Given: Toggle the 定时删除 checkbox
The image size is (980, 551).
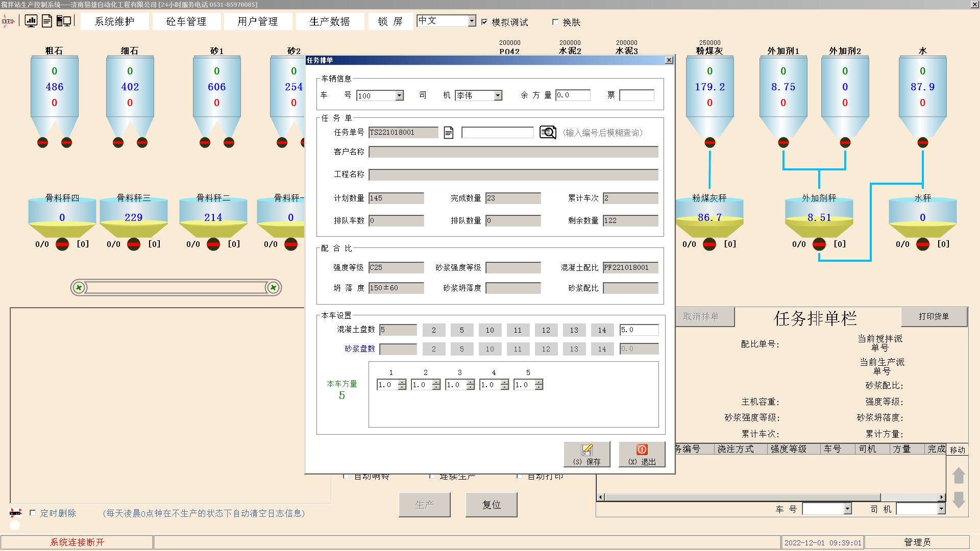Looking at the screenshot, I should point(33,513).
